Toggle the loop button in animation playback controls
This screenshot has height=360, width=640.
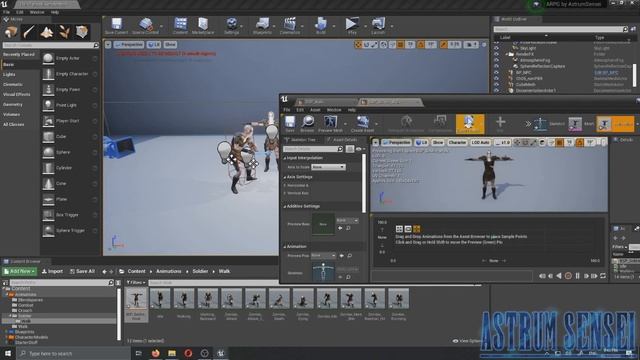[x=603, y=276]
